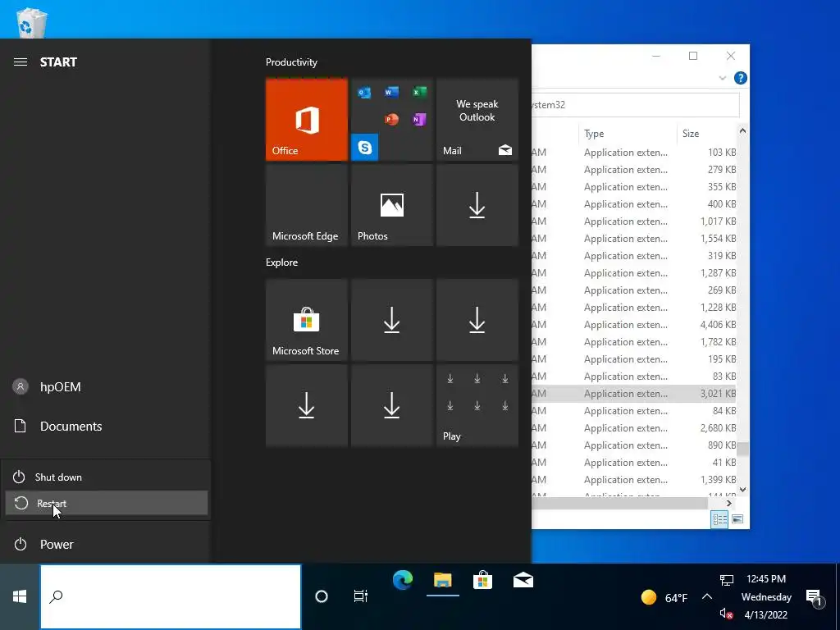This screenshot has width=840, height=630.
Task: Open the weather widget showing 64°F
Action: click(x=664, y=597)
